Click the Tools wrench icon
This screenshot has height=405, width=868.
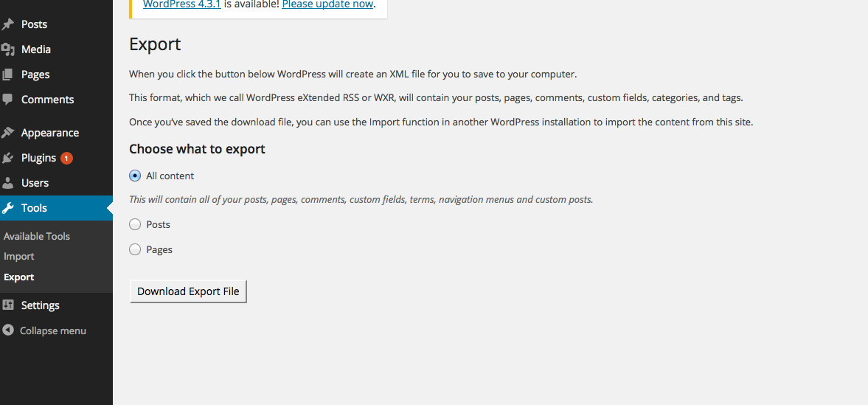(x=8, y=208)
